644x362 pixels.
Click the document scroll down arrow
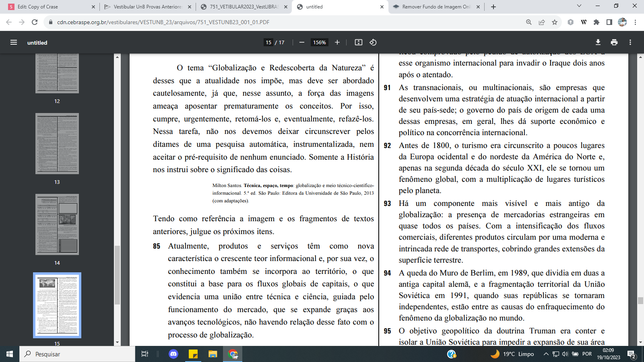pos(640,342)
